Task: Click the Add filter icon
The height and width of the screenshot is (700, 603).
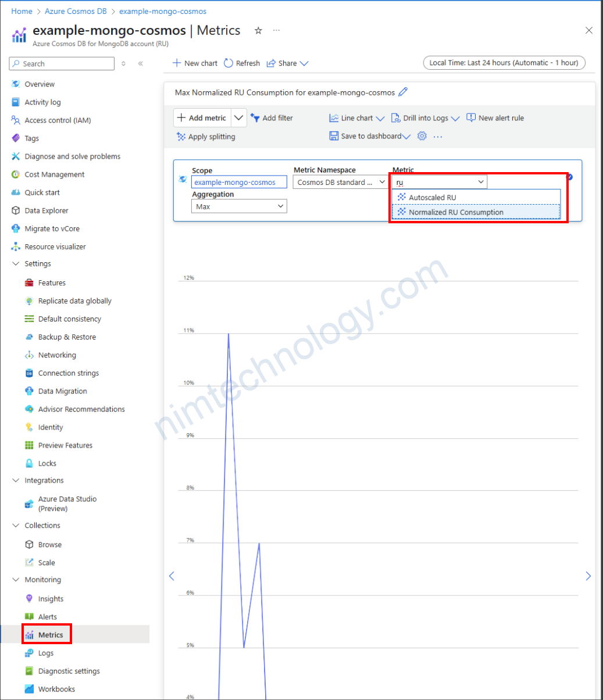Action: tap(255, 118)
